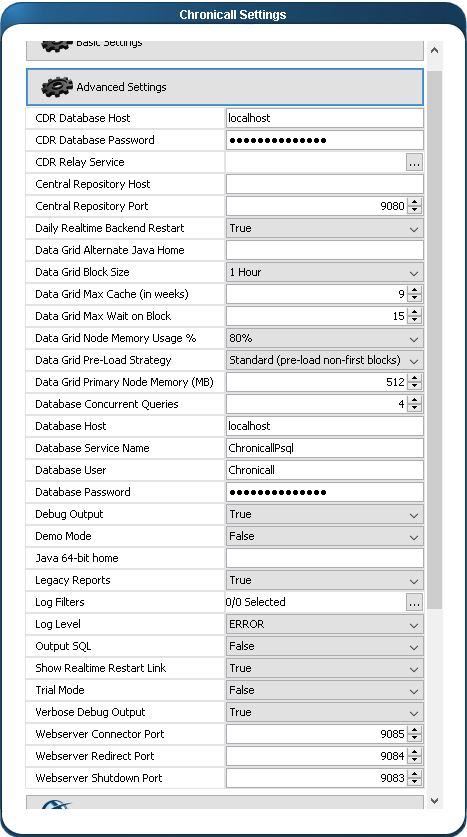The image size is (467, 837).
Task: Select the Log Level label
Action: tap(58, 624)
